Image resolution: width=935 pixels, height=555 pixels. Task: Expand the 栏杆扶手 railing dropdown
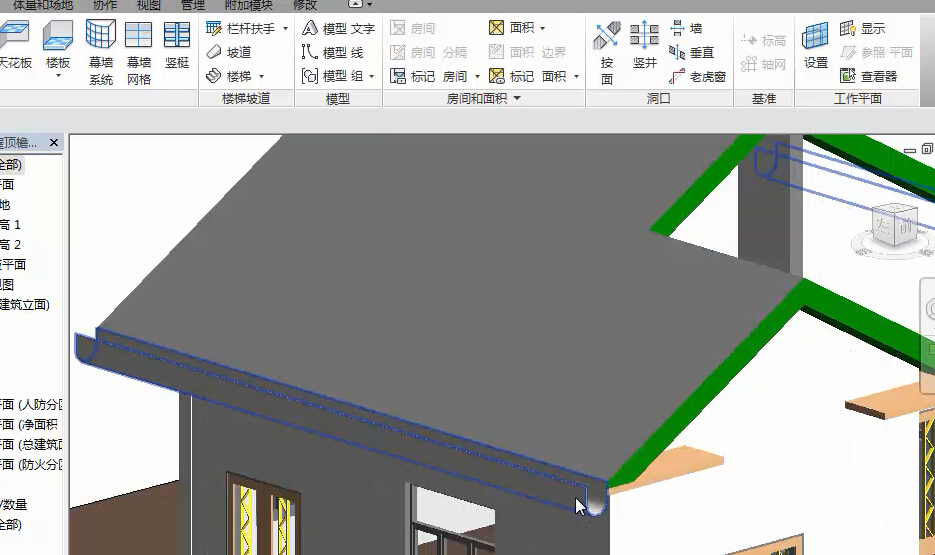(285, 29)
